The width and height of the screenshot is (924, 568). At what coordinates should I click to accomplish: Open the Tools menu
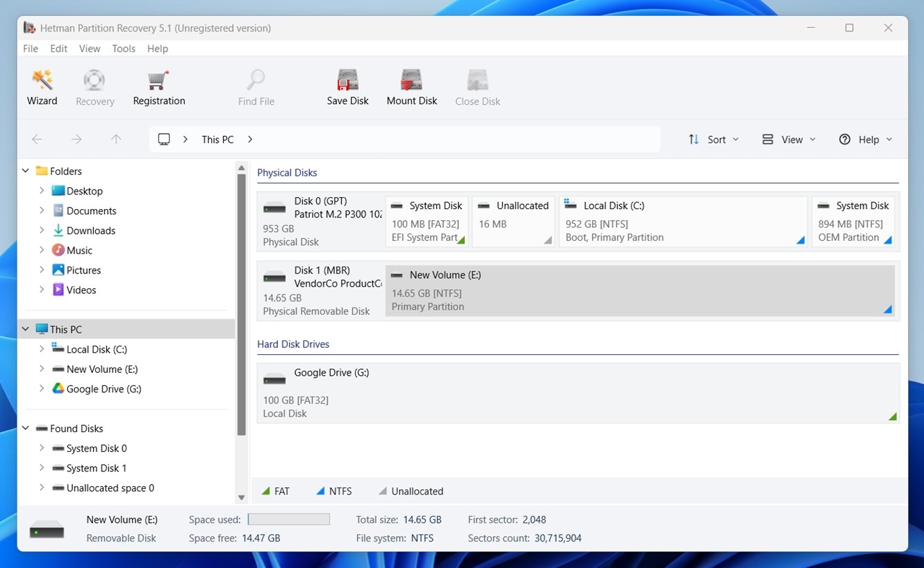[x=124, y=49]
